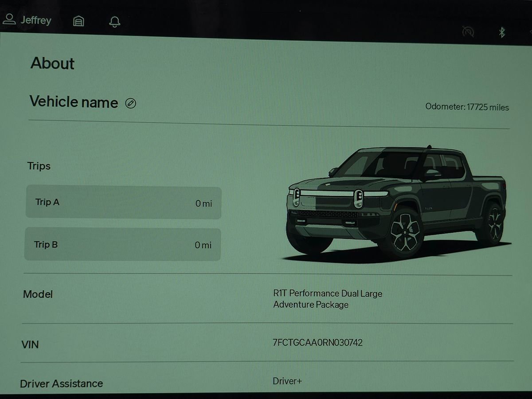532x399 pixels.
Task: Tap the crossed-out status icon beside Bluetooth
Action: pyautogui.click(x=468, y=31)
